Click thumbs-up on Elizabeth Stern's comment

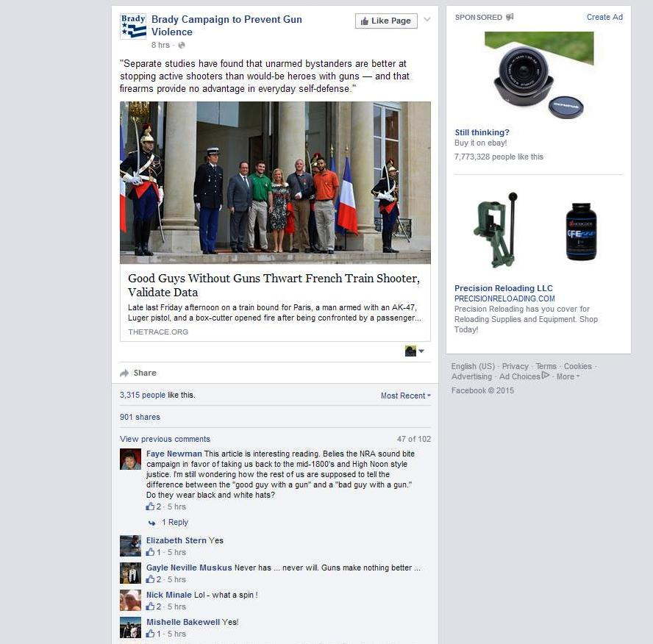pos(150,552)
